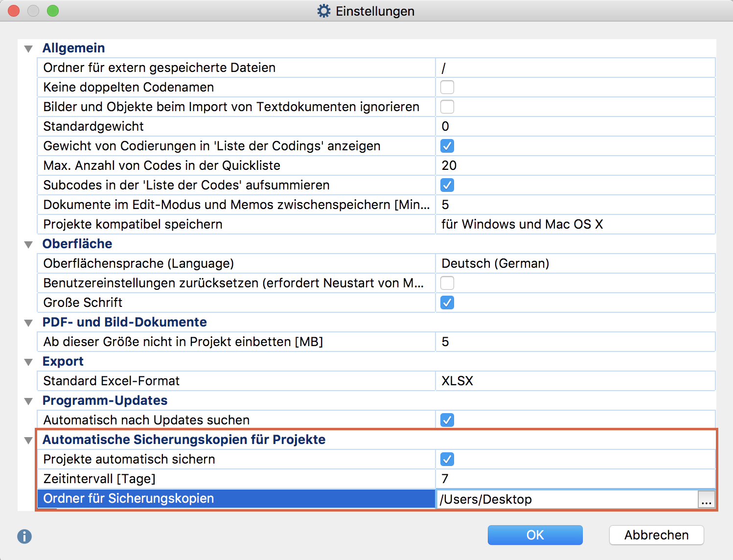Image resolution: width=733 pixels, height=560 pixels.
Task: Confirm settings with OK button
Action: pyautogui.click(x=535, y=535)
